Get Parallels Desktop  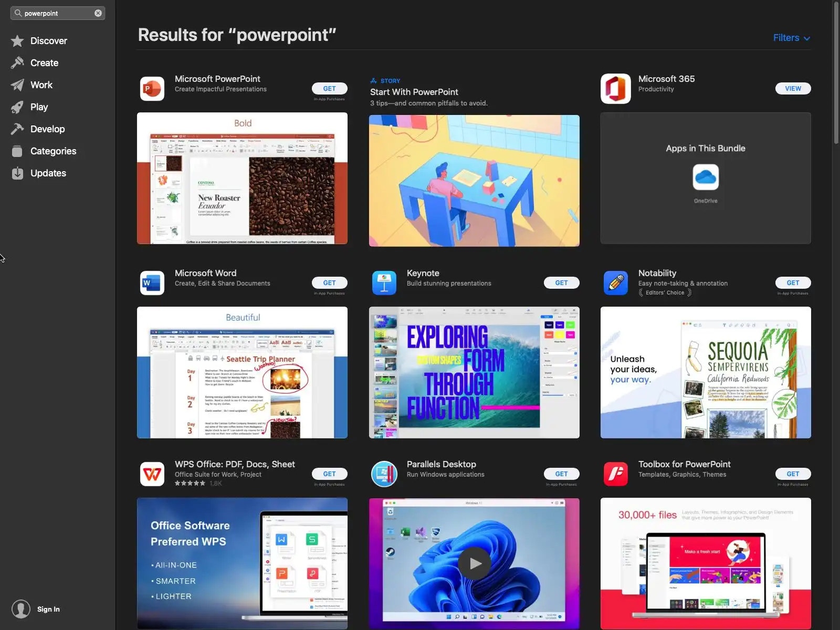pyautogui.click(x=561, y=474)
